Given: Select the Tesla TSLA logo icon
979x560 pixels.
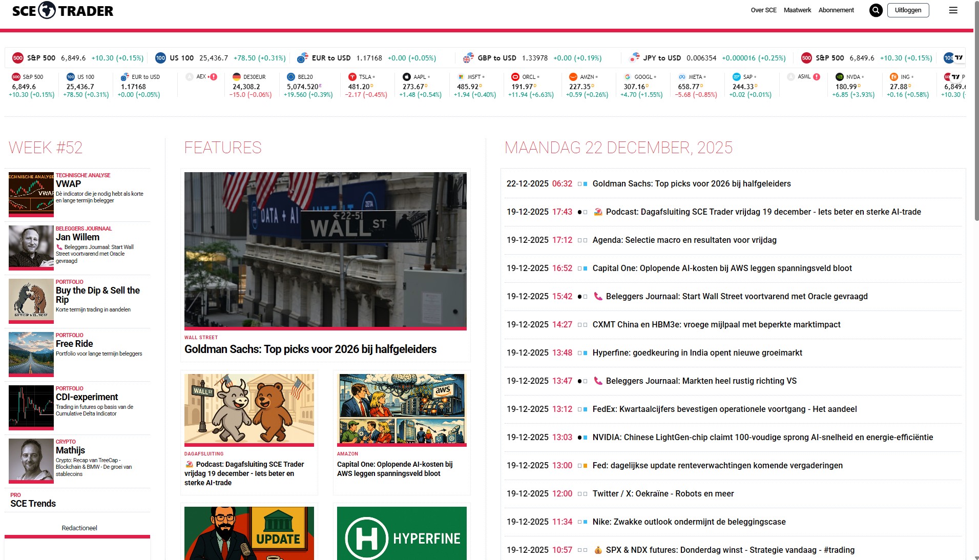Looking at the screenshot, I should click(x=352, y=77).
